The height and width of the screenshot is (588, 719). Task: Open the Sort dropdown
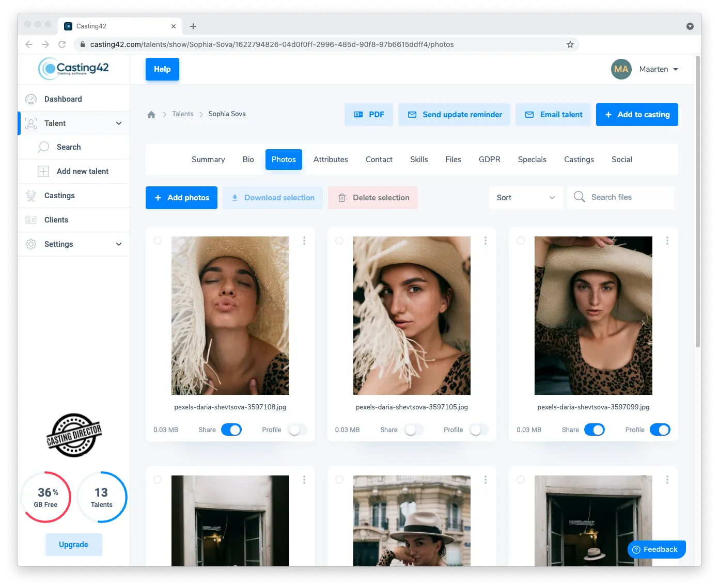click(525, 198)
